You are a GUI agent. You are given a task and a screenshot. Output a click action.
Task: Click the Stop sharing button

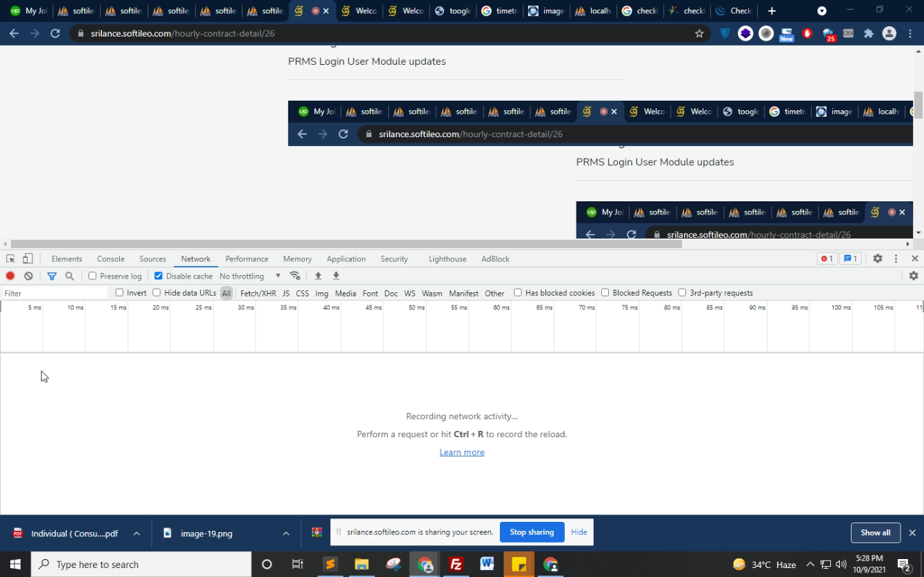532,532
